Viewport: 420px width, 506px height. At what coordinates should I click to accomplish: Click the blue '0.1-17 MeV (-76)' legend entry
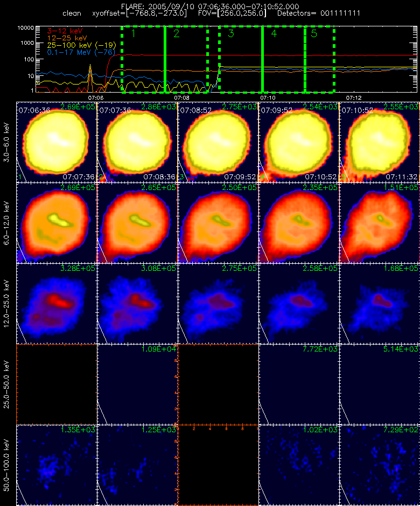click(81, 52)
